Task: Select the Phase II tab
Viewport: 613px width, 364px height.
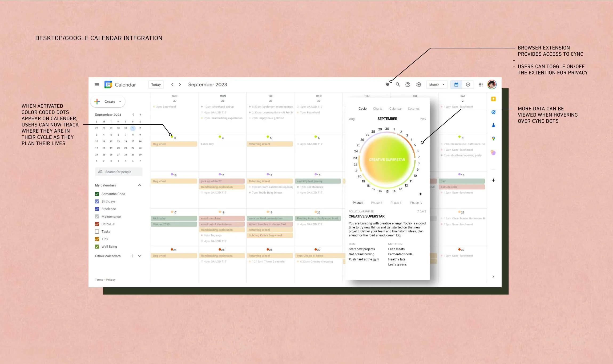Action: (x=376, y=203)
